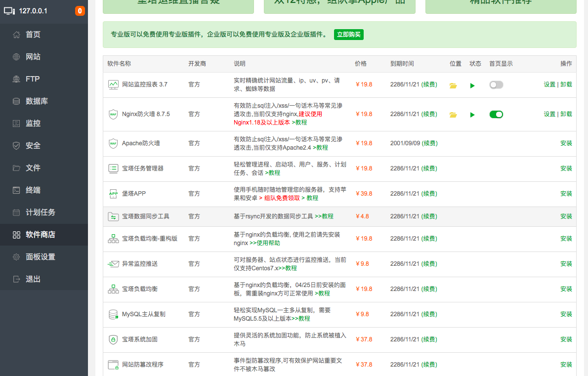
Task: Click the ¥39.8 price of 堡塔APP
Action: [x=364, y=194]
